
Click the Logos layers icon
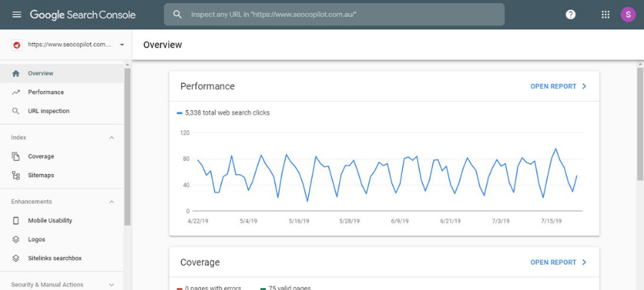coord(16,239)
